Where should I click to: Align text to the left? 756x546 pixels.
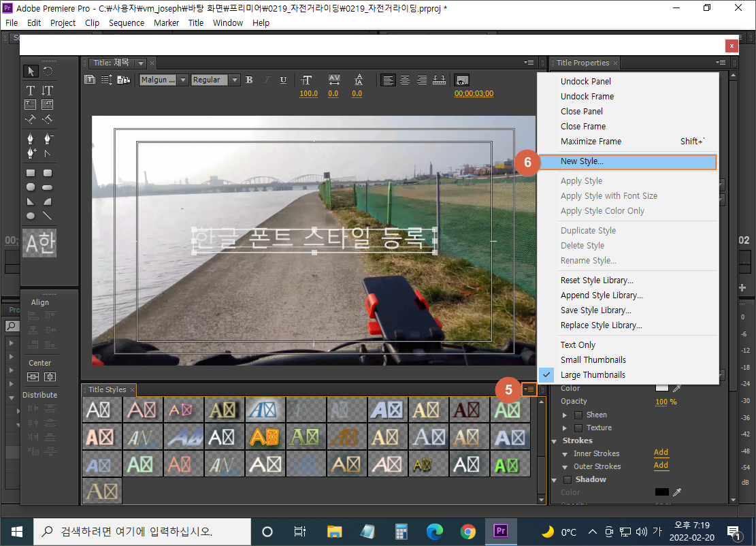388,80
